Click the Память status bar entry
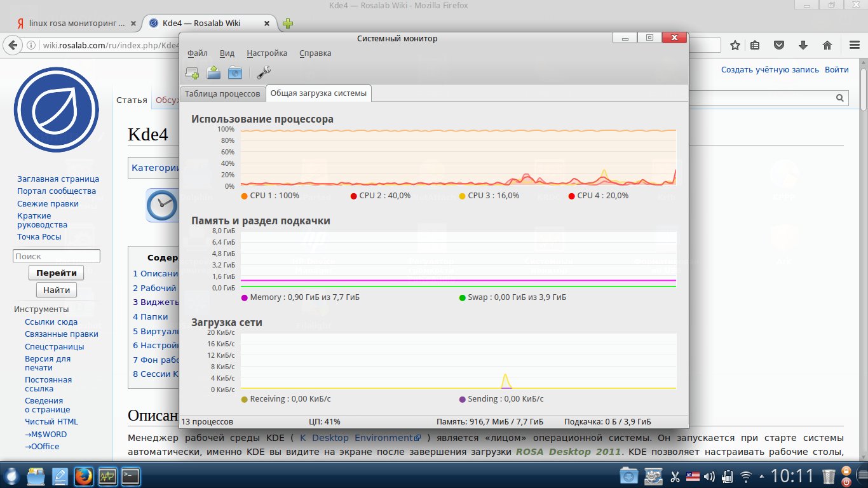Image resolution: width=868 pixels, height=488 pixels. [490, 422]
